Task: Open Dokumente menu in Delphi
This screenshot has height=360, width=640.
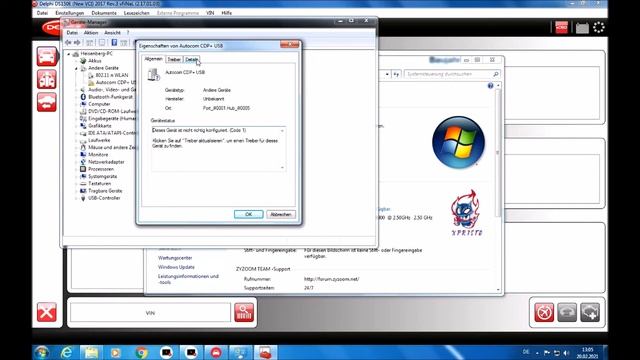Action: [104, 13]
